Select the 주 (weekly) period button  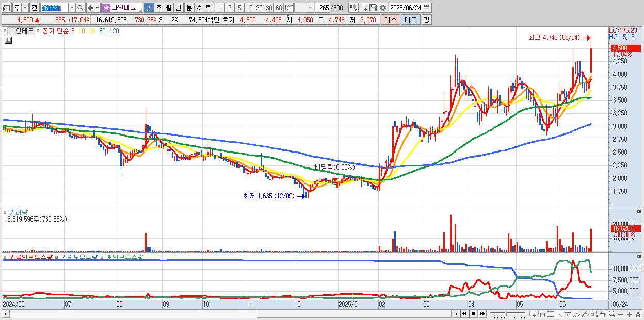tap(158, 8)
